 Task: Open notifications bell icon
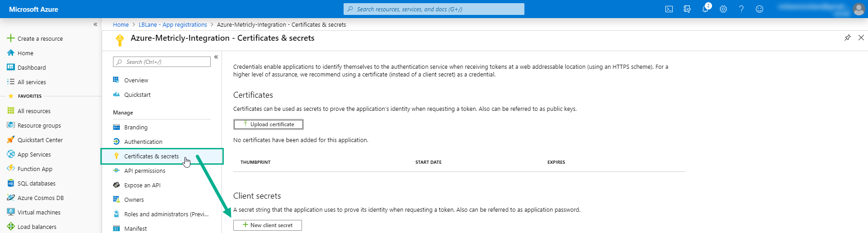click(x=705, y=9)
